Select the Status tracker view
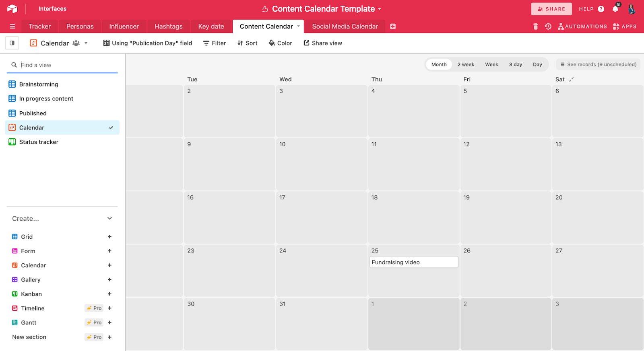 point(62,142)
